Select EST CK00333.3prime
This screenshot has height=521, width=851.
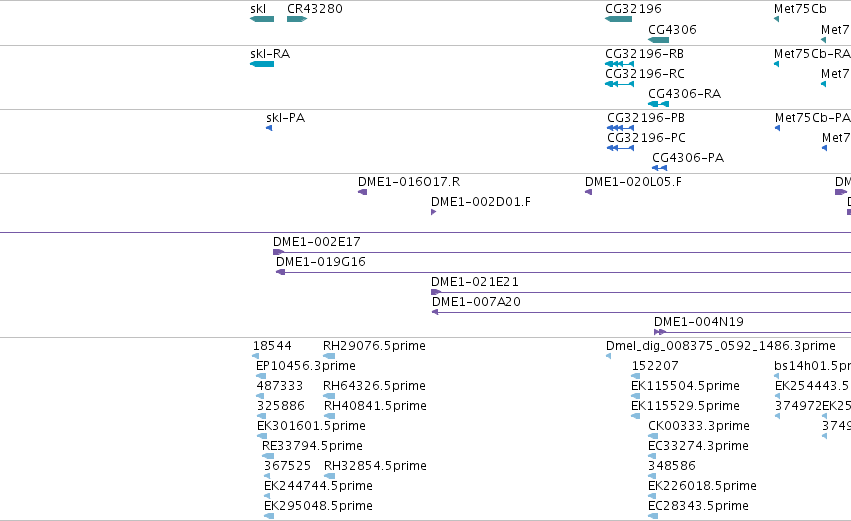click(x=653, y=437)
